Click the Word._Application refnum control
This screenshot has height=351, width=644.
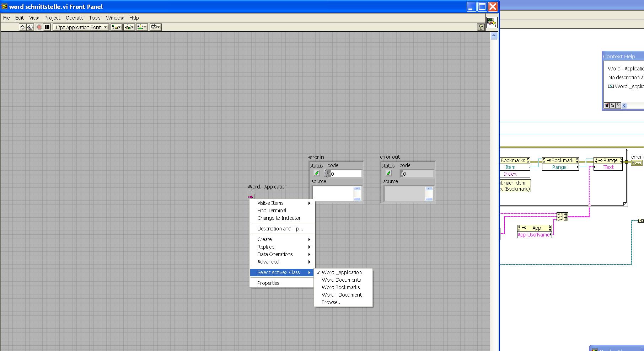point(251,196)
